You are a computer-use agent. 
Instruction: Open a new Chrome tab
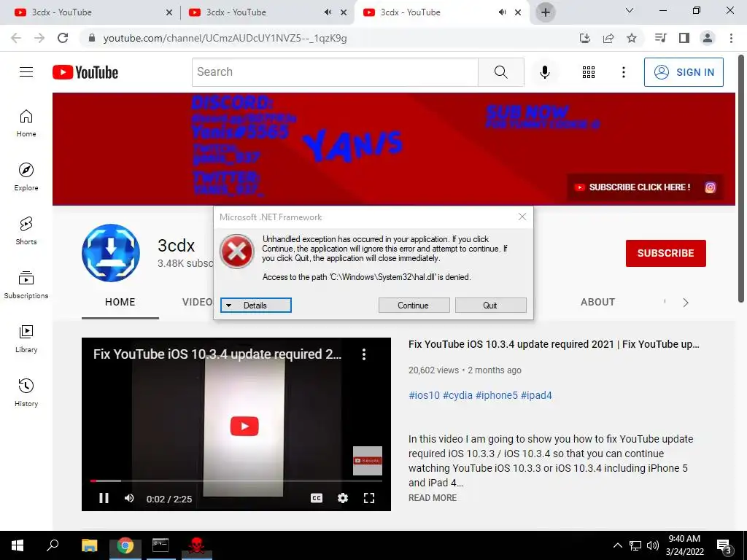click(546, 12)
